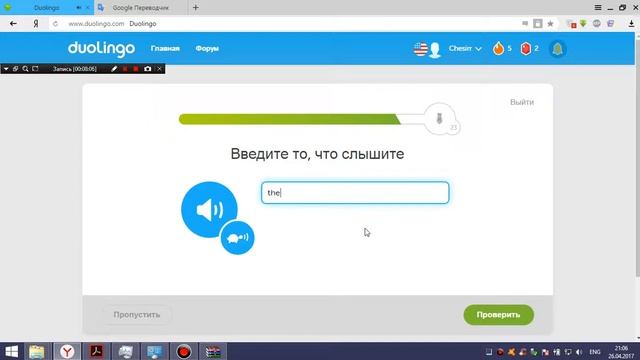Open the Форум section

point(207,48)
